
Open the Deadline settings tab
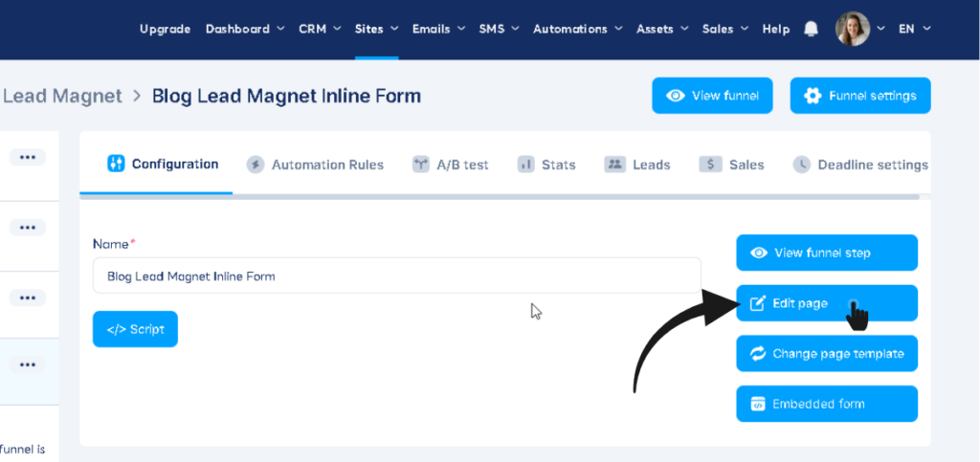(x=860, y=165)
